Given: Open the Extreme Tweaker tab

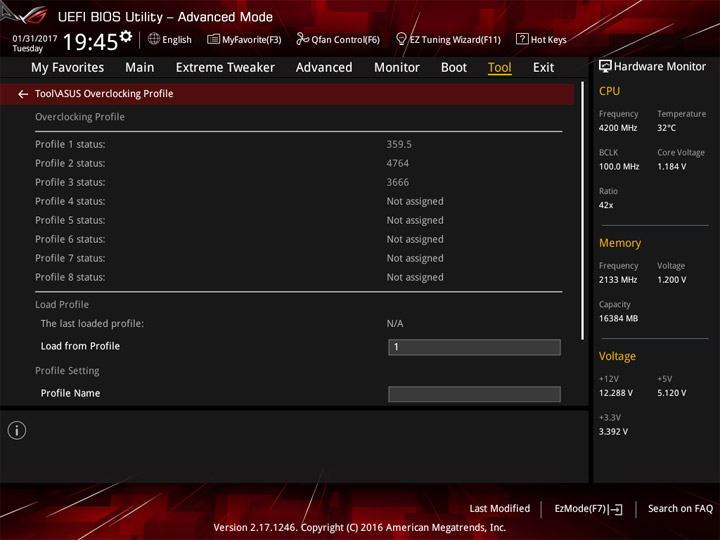Looking at the screenshot, I should [225, 68].
